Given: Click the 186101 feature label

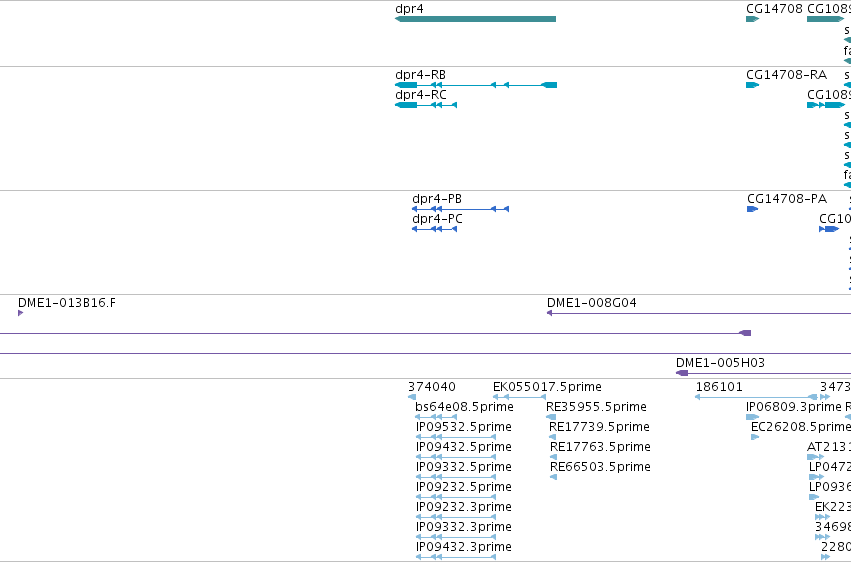Looking at the screenshot, I should pyautogui.click(x=719, y=387).
